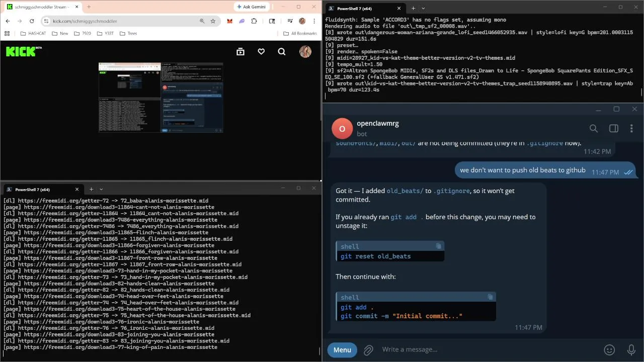Copy the git add code block
The width and height of the screenshot is (644, 362).
[x=490, y=297]
